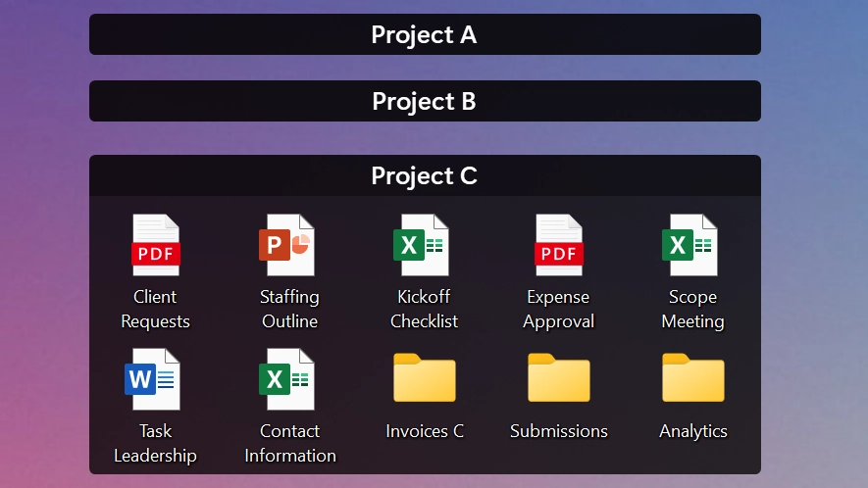Collapse the Project C group header
868x488 pixels.
(x=425, y=176)
